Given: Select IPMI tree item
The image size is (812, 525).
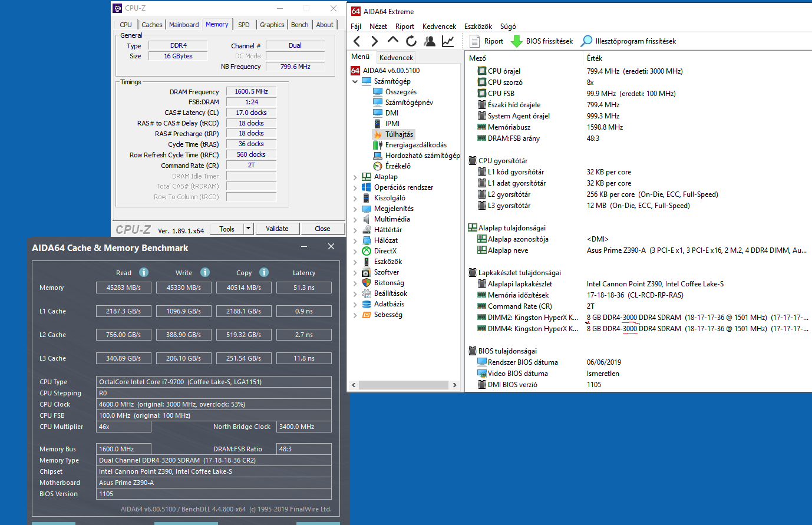Looking at the screenshot, I should pyautogui.click(x=392, y=124).
